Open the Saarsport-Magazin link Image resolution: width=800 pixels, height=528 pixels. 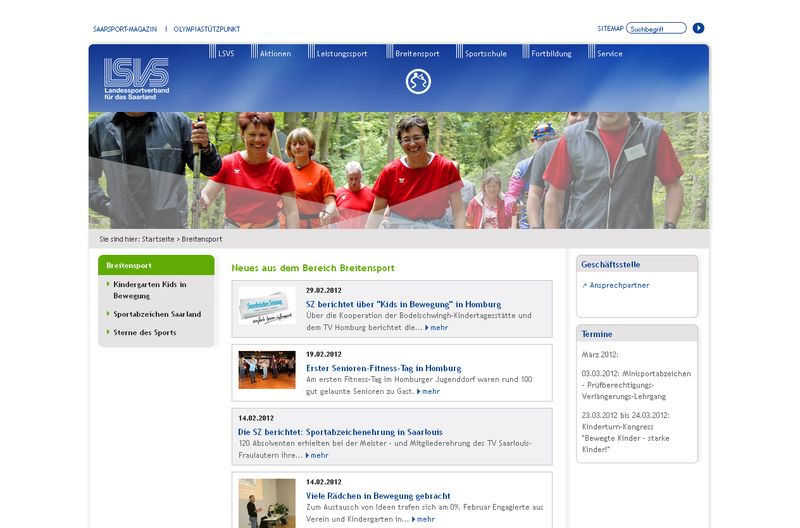click(x=124, y=29)
